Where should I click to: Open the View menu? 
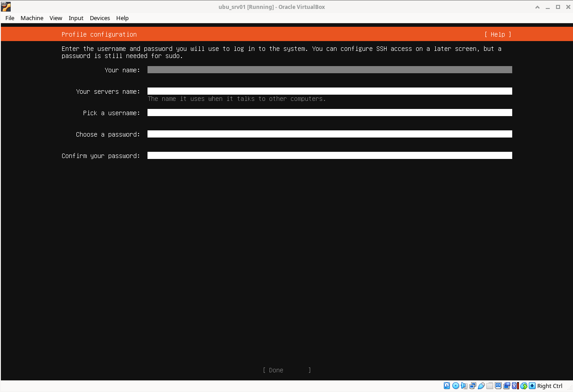[x=56, y=18]
